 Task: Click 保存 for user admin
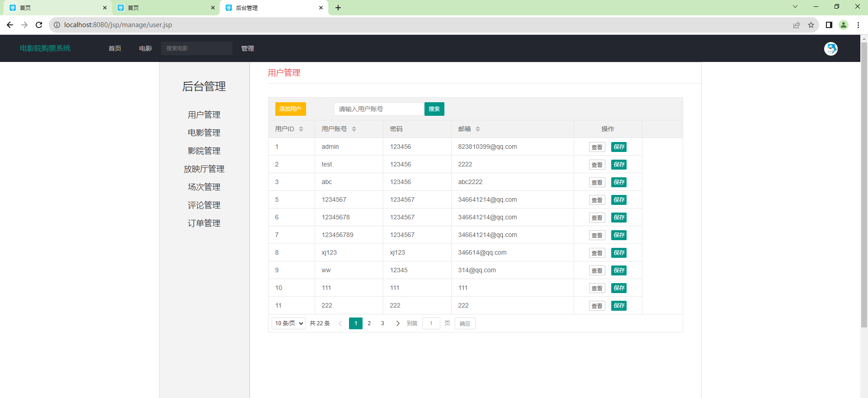point(619,147)
